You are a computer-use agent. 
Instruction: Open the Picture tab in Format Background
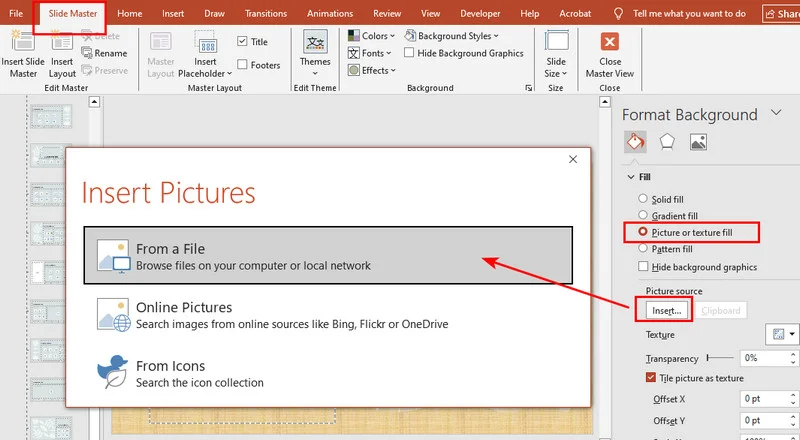click(698, 141)
